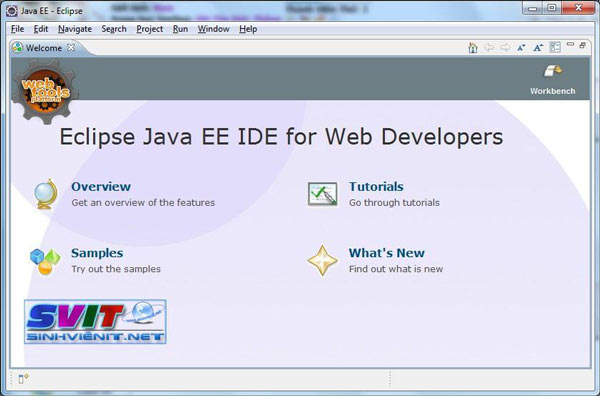This screenshot has width=600, height=396.
Task: Maximize the Eclipse window
Action: point(552,8)
